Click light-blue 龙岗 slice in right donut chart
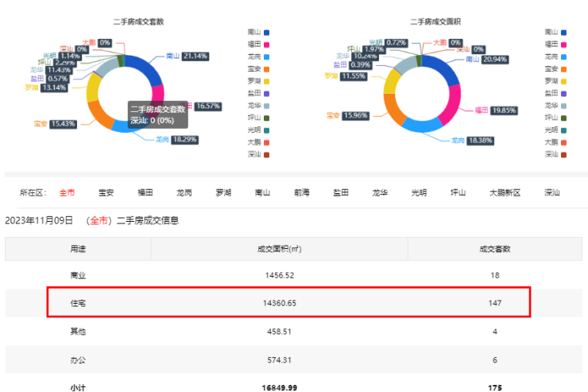588x392 pixels. [x=423, y=124]
